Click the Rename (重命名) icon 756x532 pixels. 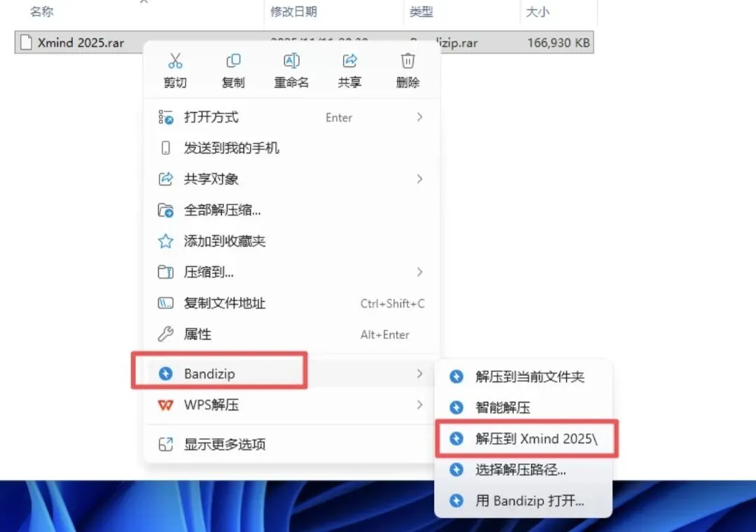click(291, 61)
